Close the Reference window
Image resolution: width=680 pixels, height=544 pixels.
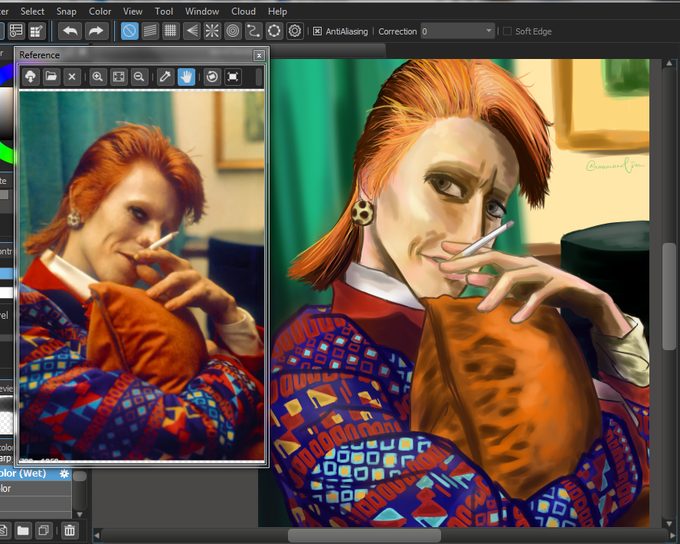[259, 55]
